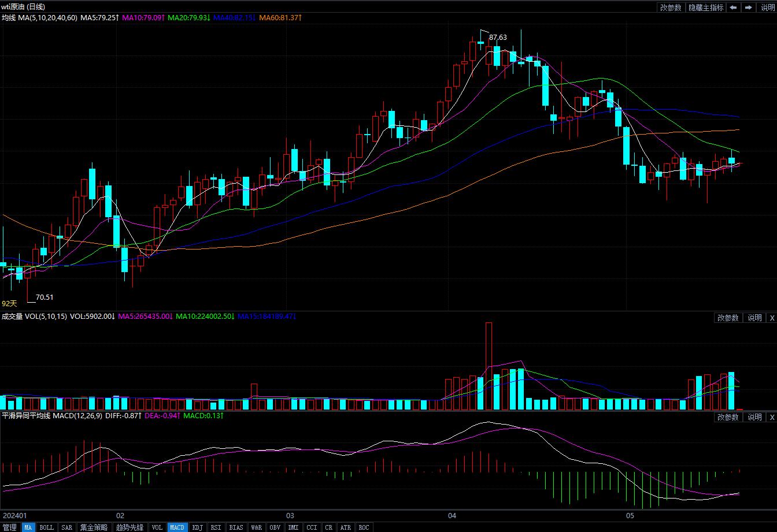
Task: Switch to the DMI indicator tab
Action: point(294,527)
